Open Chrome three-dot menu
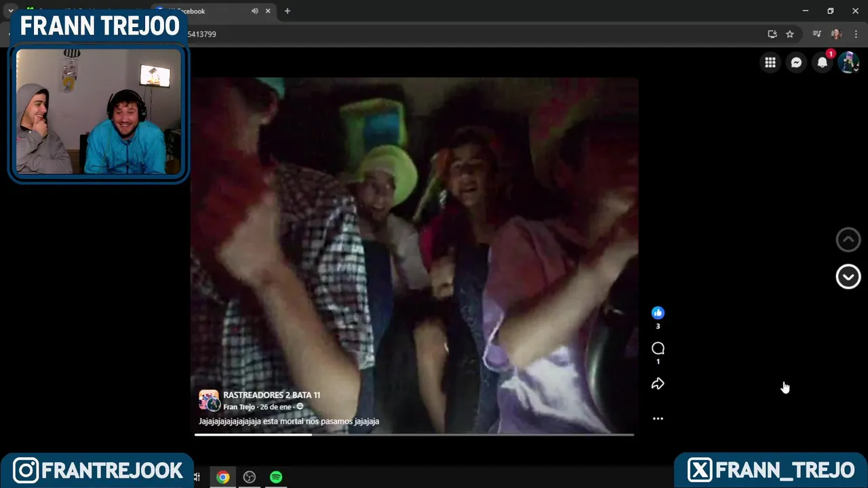868x488 pixels. (856, 34)
